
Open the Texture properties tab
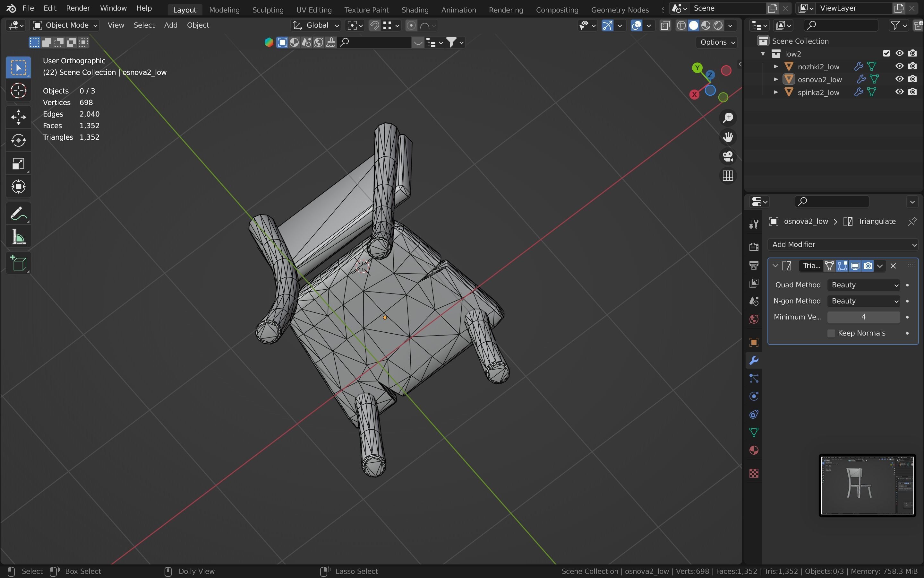[x=754, y=473]
